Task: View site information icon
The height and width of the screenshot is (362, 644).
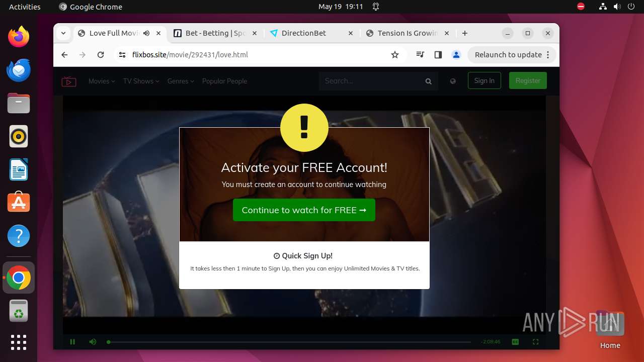Action: click(x=122, y=55)
